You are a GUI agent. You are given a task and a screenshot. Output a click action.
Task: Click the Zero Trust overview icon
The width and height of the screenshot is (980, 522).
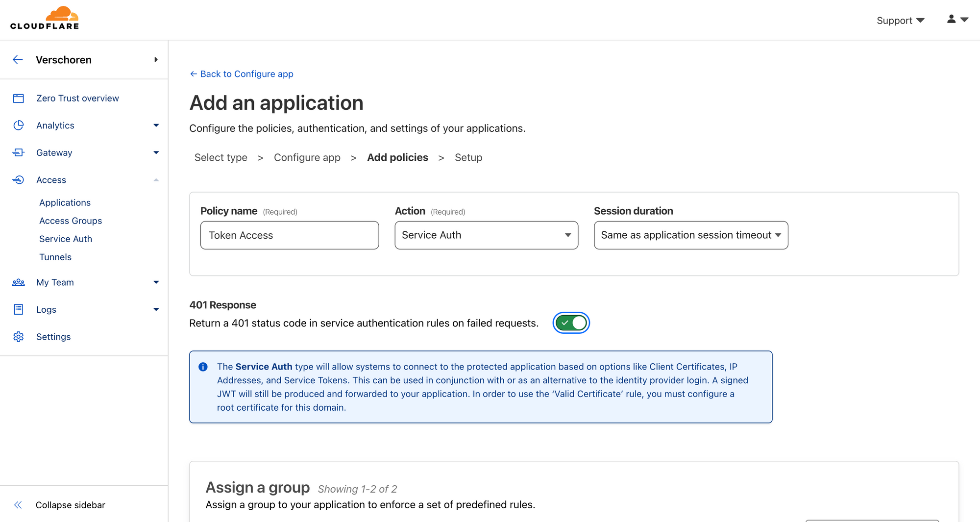click(19, 99)
